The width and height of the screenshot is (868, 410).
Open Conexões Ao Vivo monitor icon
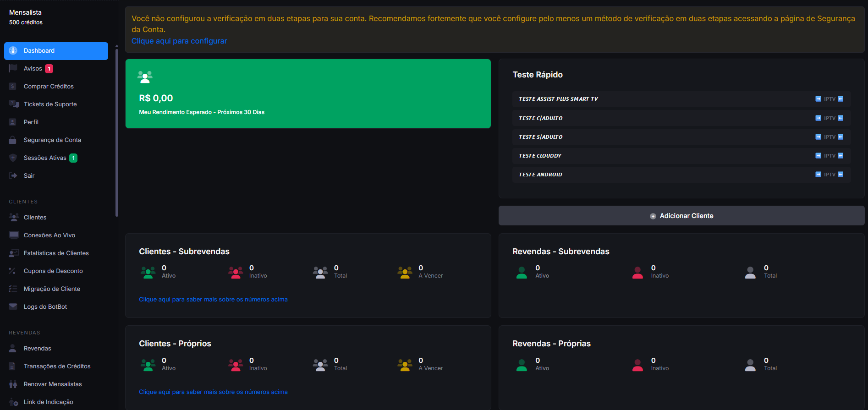click(x=14, y=235)
